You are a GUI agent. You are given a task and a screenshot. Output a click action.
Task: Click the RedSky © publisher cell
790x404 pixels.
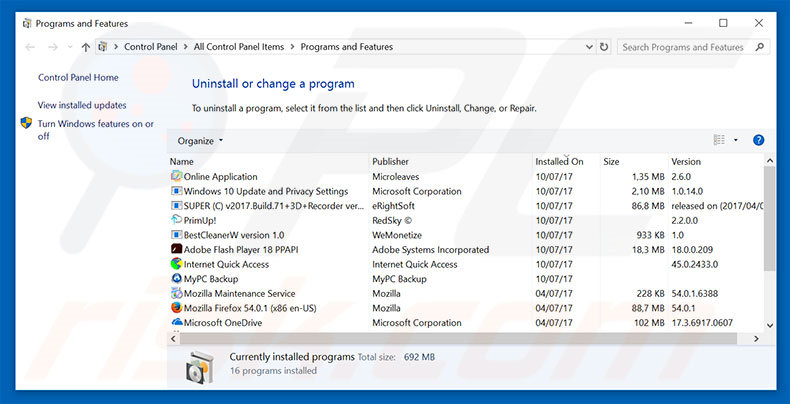[392, 220]
